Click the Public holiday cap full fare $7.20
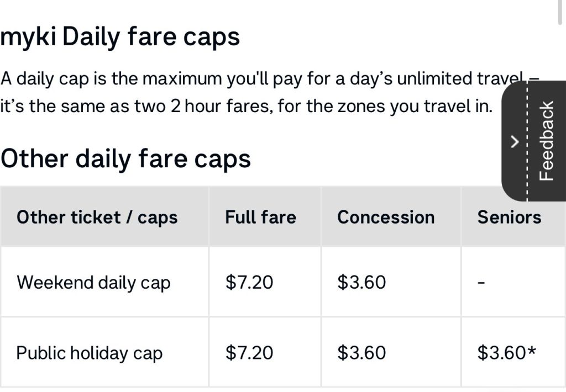566x392 pixels. [249, 352]
